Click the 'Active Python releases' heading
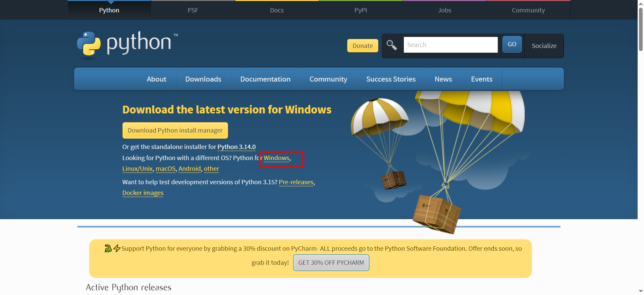The height and width of the screenshot is (295, 644). pyautogui.click(x=128, y=287)
